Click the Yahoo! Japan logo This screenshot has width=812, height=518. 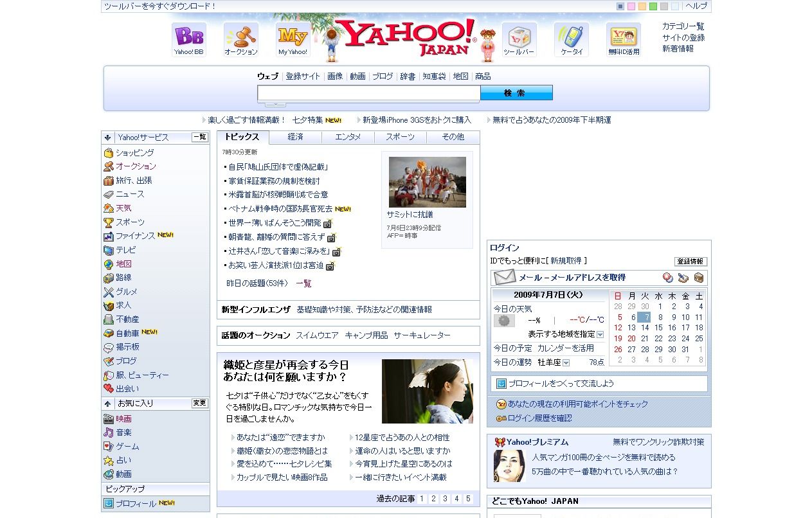406,37
